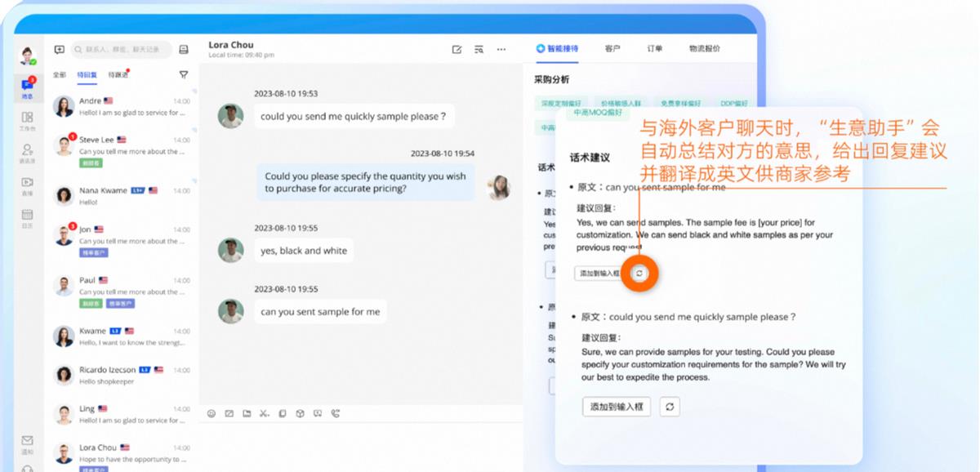
Task: Click the product cube icon in message toolbar
Action: 299,414
